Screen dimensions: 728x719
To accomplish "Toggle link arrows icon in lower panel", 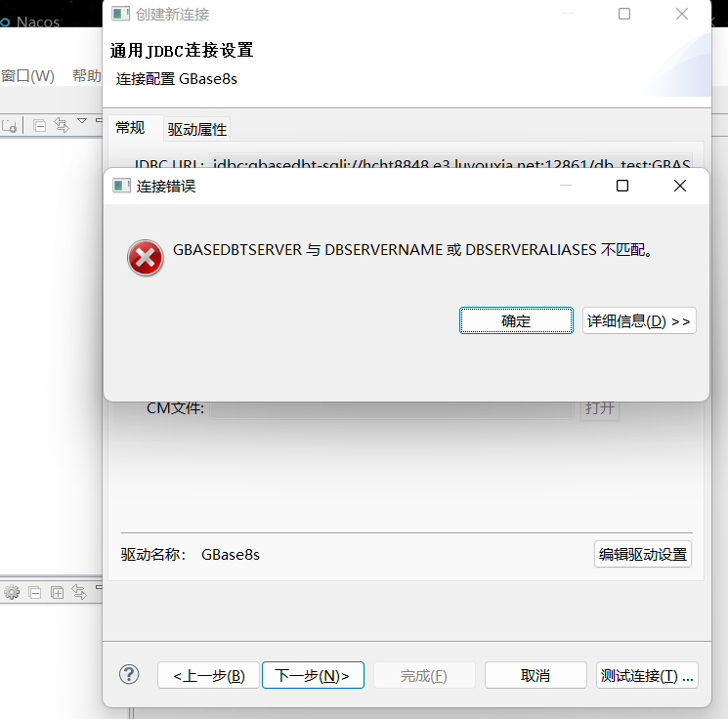I will (79, 592).
